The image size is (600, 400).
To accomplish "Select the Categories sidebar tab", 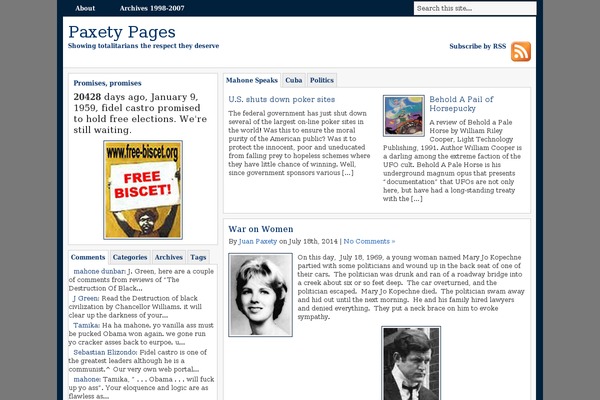I will click(x=130, y=257).
